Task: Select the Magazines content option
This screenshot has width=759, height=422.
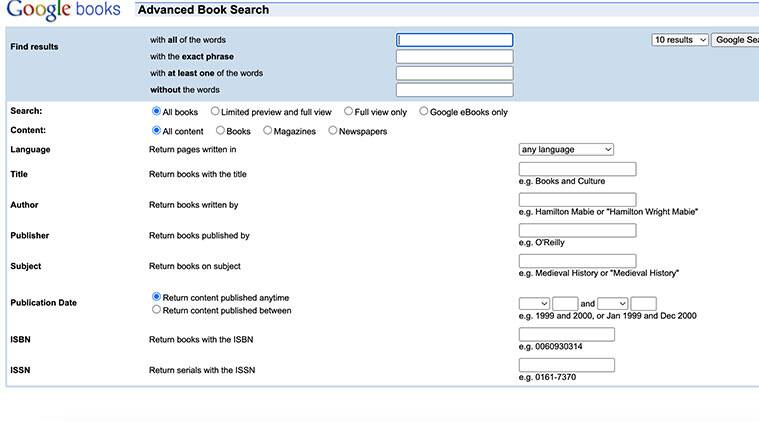Action: (x=268, y=131)
